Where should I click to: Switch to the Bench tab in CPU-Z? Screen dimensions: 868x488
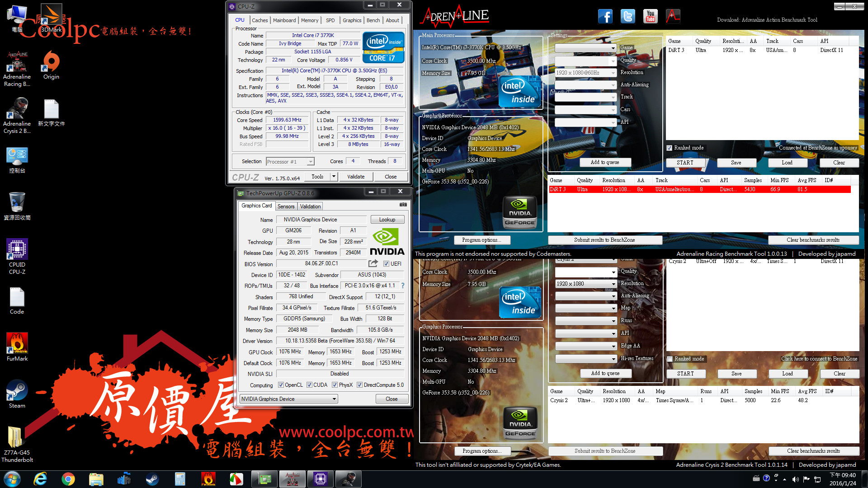pyautogui.click(x=373, y=20)
